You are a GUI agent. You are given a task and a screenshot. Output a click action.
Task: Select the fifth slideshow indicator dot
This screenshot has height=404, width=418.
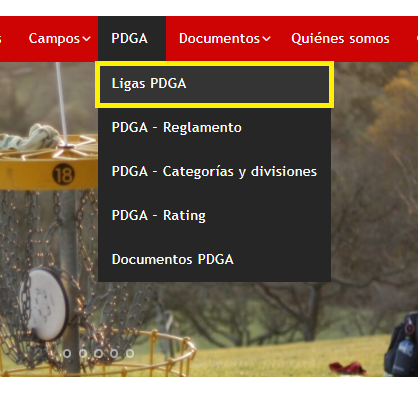[130, 353]
